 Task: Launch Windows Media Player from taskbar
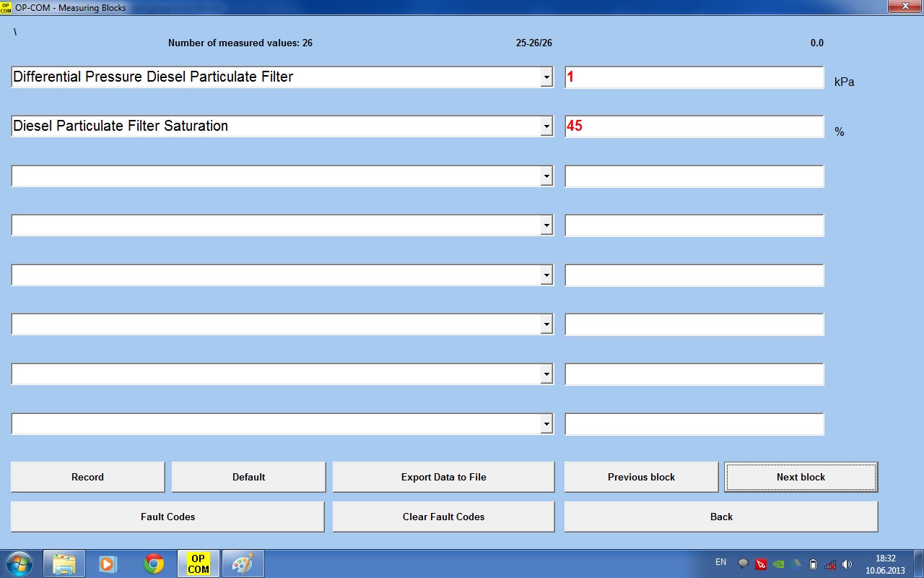108,564
